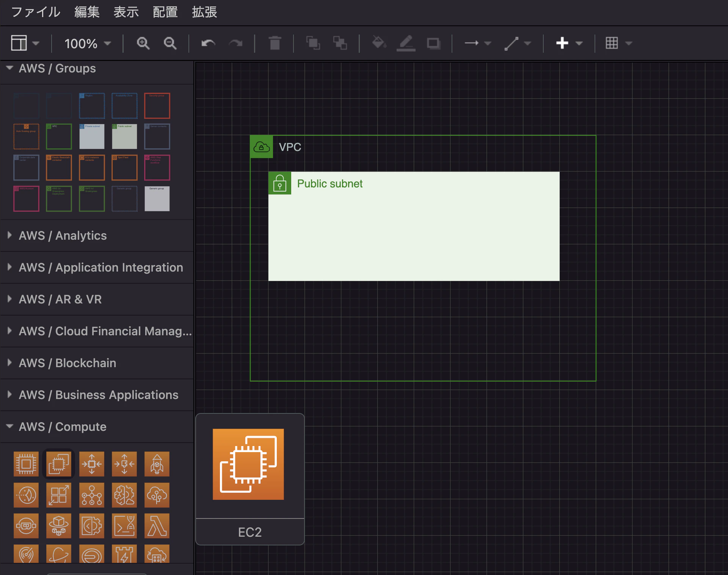This screenshot has height=575, width=728.
Task: Select the AWS Step Functions workflow shape
Action: 157,167
